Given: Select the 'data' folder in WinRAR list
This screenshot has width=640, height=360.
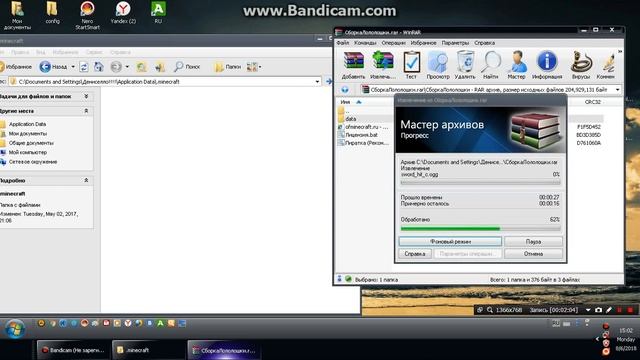Looking at the screenshot, I should coord(351,119).
